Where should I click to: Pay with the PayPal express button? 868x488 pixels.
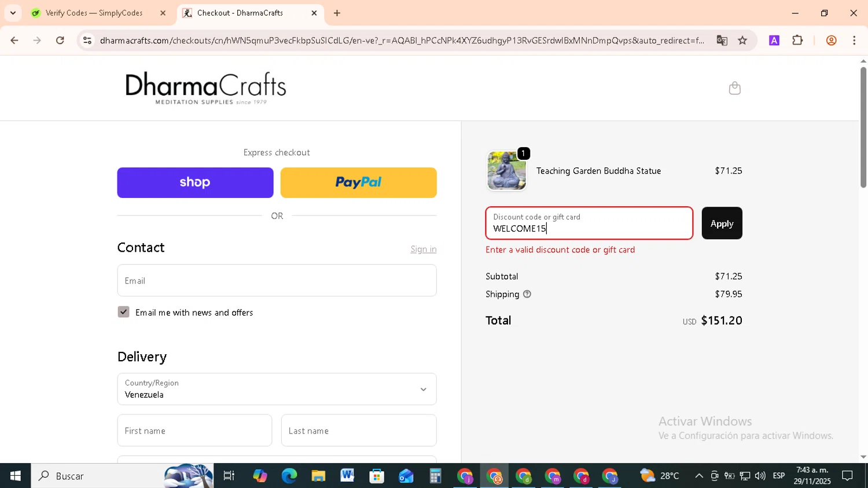click(359, 182)
